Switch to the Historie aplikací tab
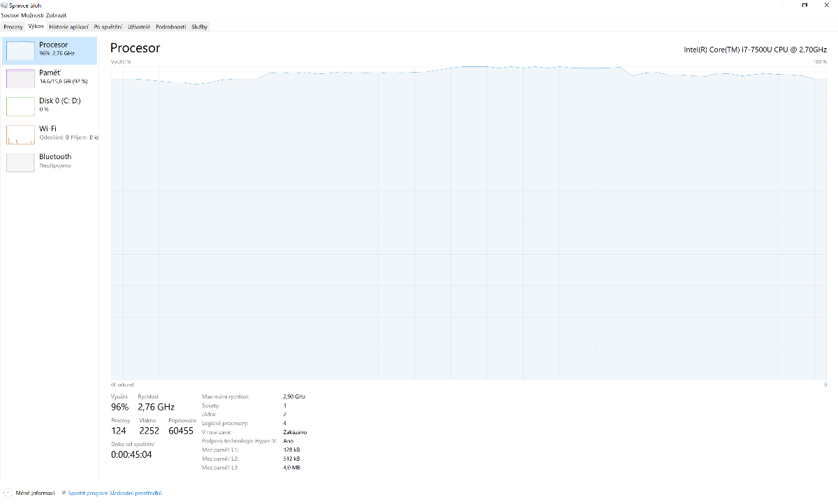The width and height of the screenshot is (838, 504). [68, 27]
